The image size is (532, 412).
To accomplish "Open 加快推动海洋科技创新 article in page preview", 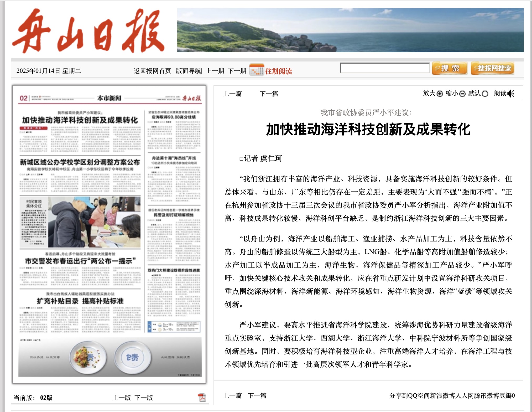I will coord(80,120).
